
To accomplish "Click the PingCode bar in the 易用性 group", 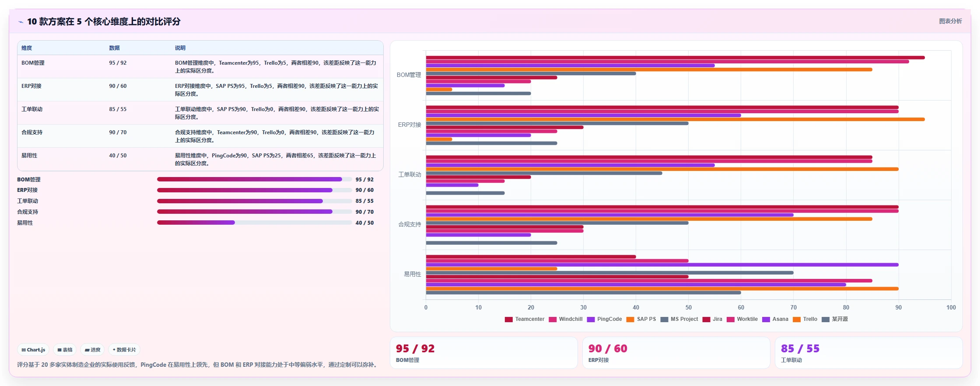I will [662, 265].
